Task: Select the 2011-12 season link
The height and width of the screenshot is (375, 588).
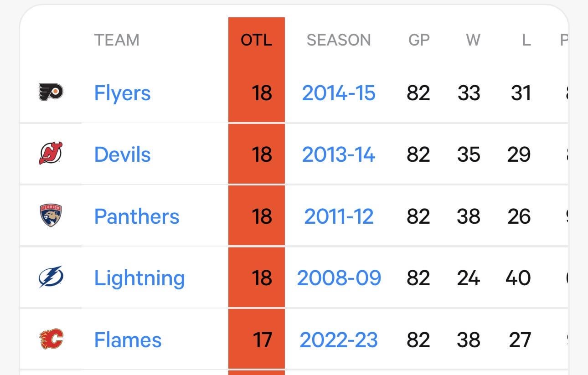Action: click(339, 216)
